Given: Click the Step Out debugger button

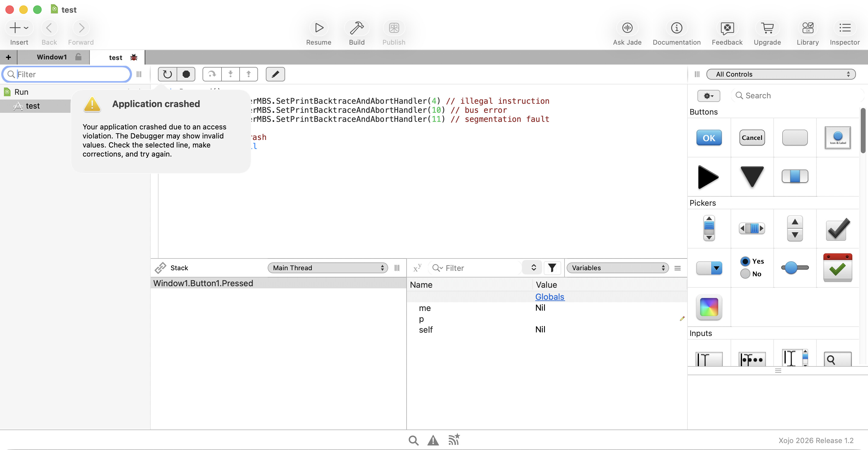Looking at the screenshot, I should tap(249, 74).
